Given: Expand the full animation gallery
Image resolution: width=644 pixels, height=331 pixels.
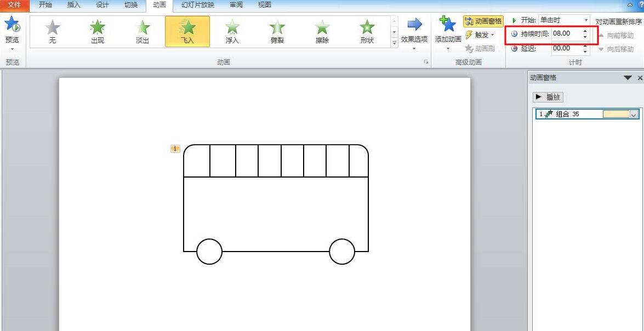Looking at the screenshot, I should coord(394,42).
